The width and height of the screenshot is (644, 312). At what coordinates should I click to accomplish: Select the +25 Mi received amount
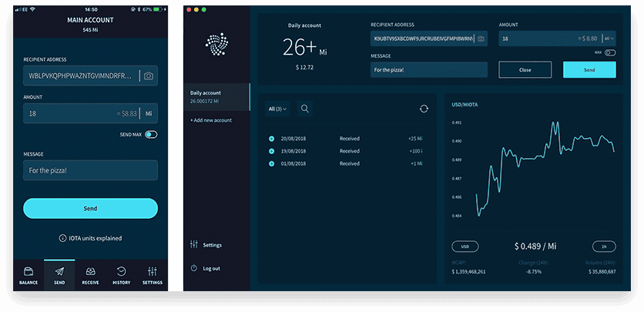pos(415,139)
